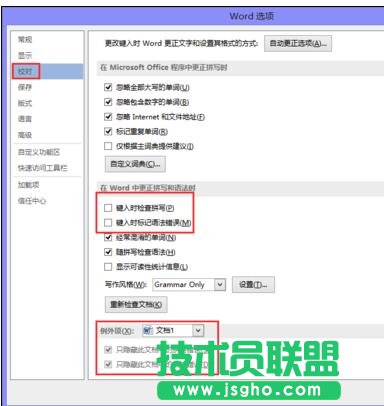Click the 自动更正选项(A)... button

point(298,44)
